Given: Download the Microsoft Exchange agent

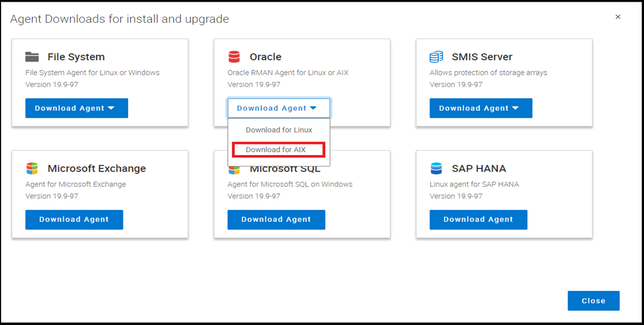Looking at the screenshot, I should click(74, 220).
